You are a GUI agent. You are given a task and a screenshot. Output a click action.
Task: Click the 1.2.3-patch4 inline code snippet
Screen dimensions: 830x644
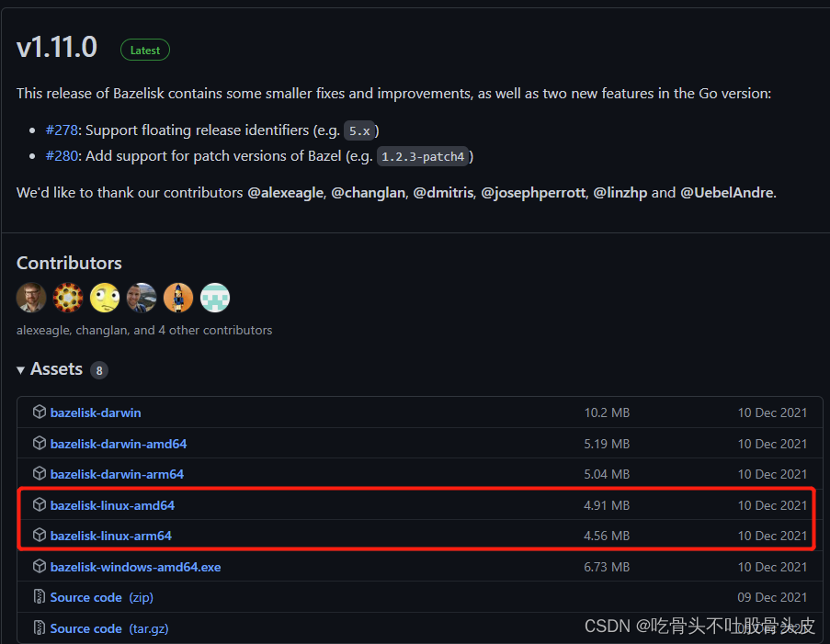click(x=423, y=156)
